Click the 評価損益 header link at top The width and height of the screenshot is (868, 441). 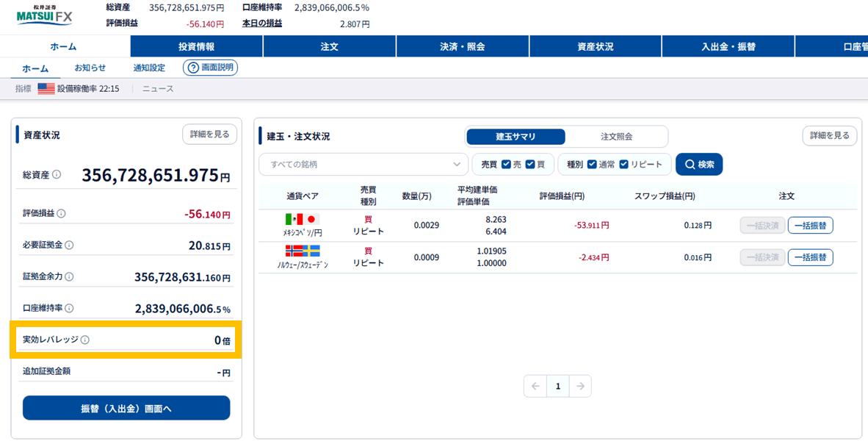122,24
